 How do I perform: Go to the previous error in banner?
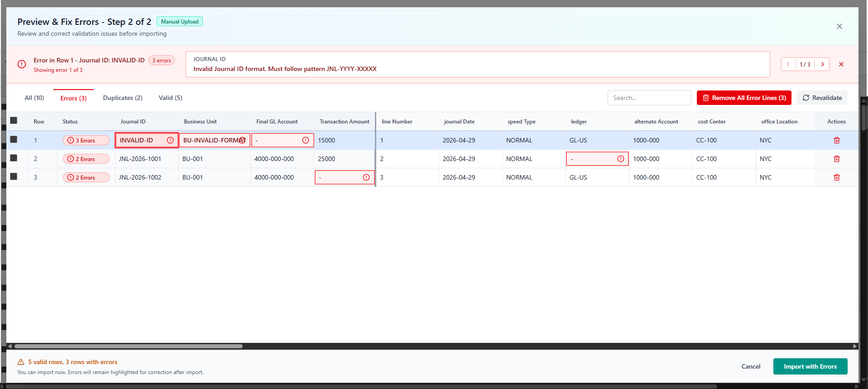pos(788,64)
